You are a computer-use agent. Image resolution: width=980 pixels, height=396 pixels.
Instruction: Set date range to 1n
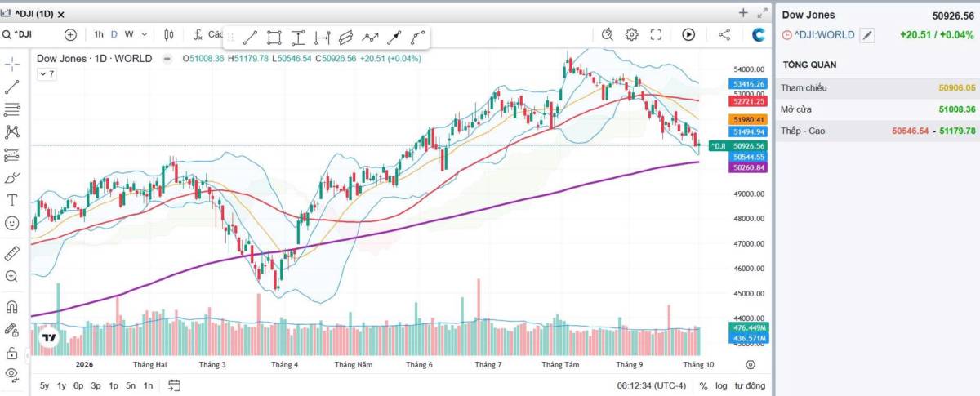[x=148, y=385]
